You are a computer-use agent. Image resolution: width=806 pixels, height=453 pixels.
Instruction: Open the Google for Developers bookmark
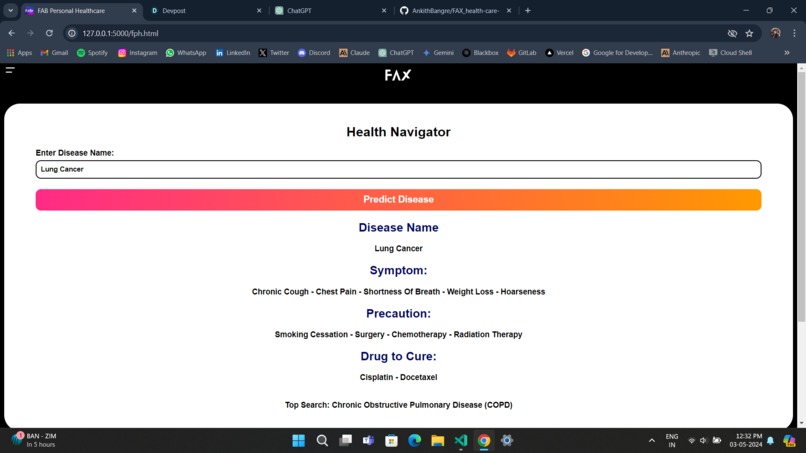(x=617, y=52)
